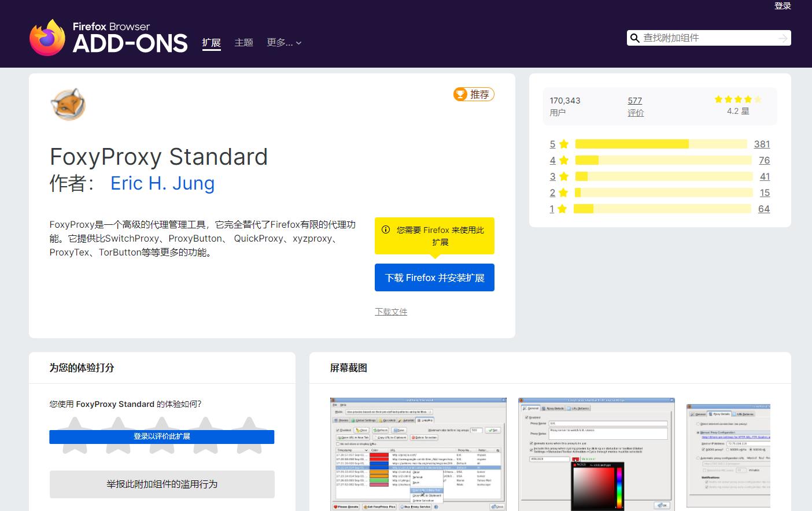Open the 扩展 tab
The image size is (812, 511).
pos(212,43)
